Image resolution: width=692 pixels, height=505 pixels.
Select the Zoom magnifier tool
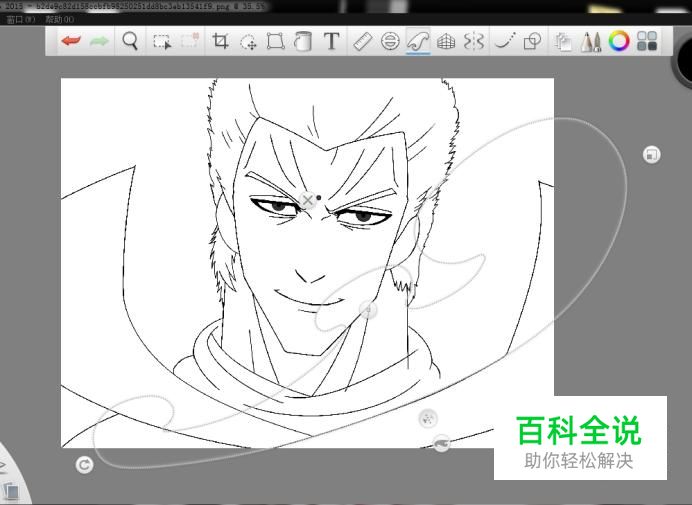tap(130, 41)
